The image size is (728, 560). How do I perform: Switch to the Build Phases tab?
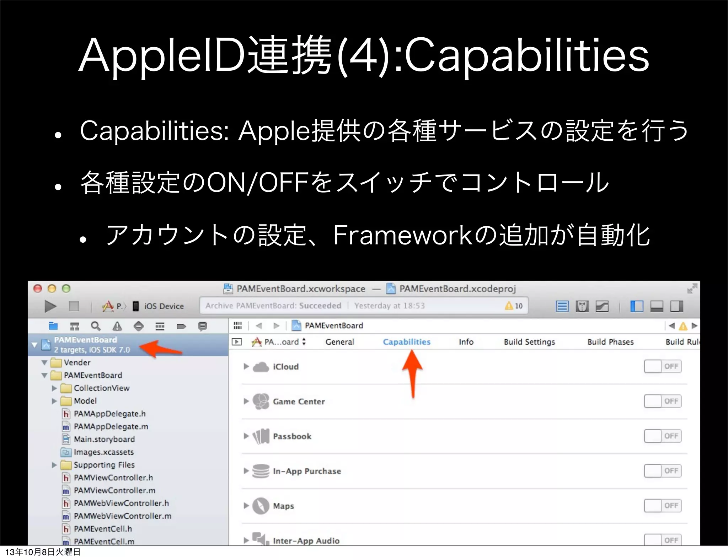[610, 342]
